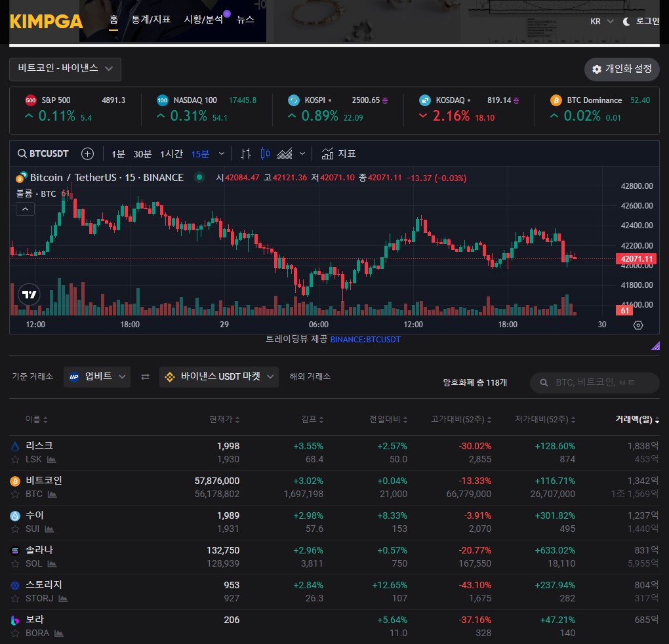Sort by 고가대비(52주) column

[461, 419]
